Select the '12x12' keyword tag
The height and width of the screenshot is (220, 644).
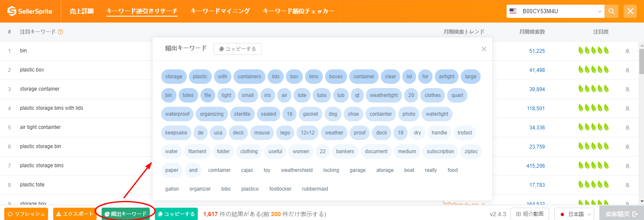(307, 133)
